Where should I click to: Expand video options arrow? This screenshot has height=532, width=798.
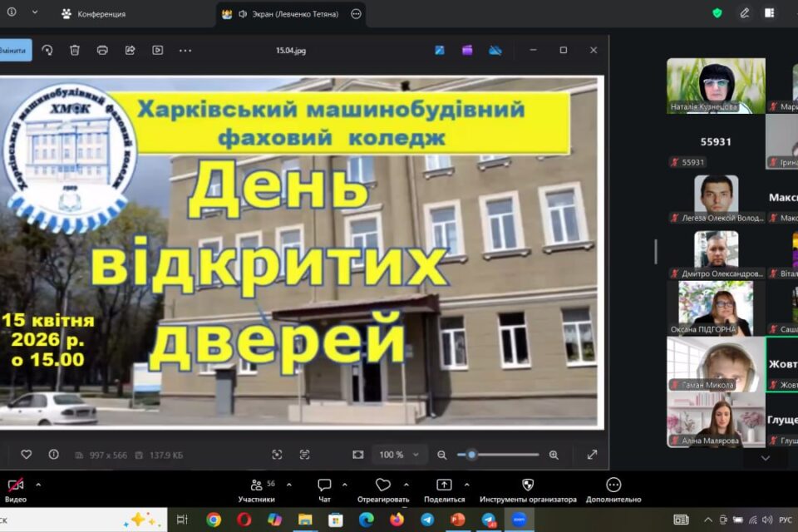(x=38, y=485)
